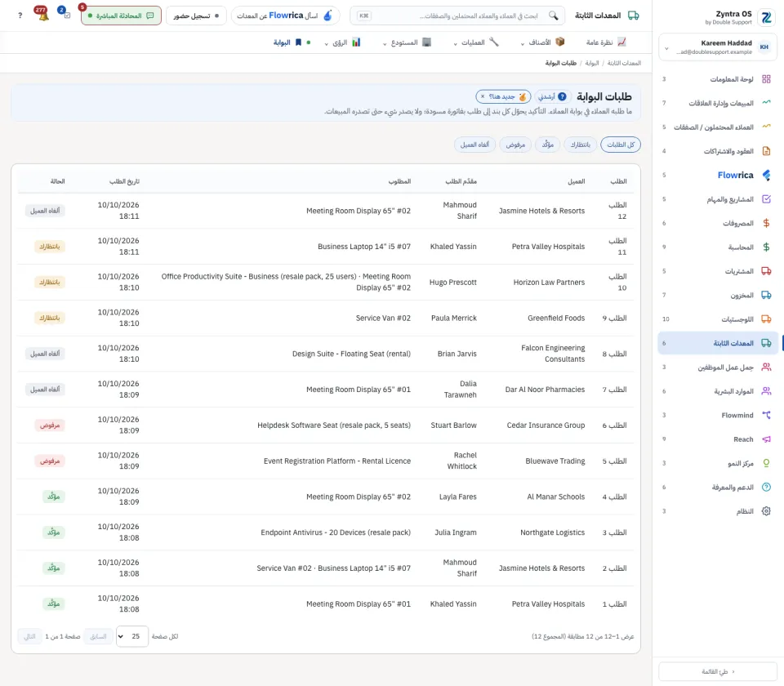Image resolution: width=784 pixels, height=686 pixels.
Task: Focus the customers and deals search field
Action: 457,16
